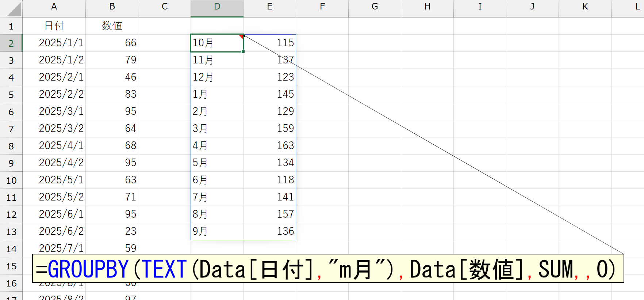
Task: Click the GROUPBY formula callout box
Action: [x=328, y=269]
